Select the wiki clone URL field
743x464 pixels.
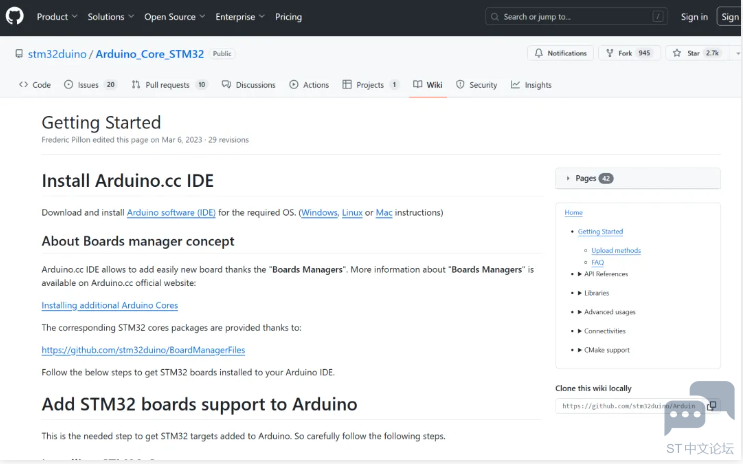[x=629, y=406]
